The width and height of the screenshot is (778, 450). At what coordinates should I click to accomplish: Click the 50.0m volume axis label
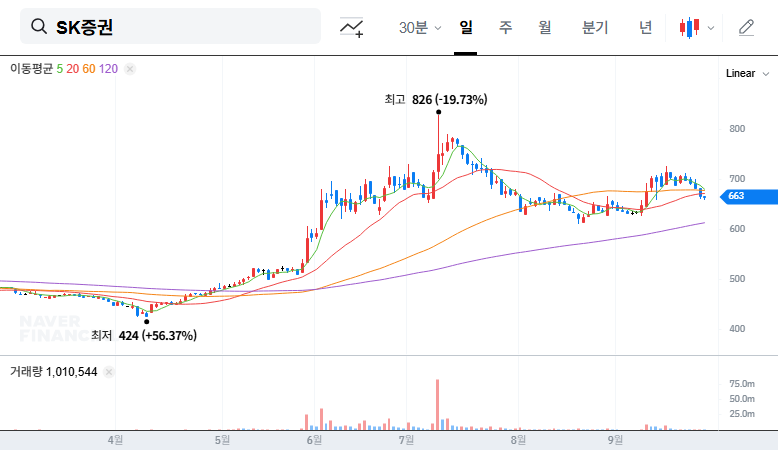click(x=742, y=399)
